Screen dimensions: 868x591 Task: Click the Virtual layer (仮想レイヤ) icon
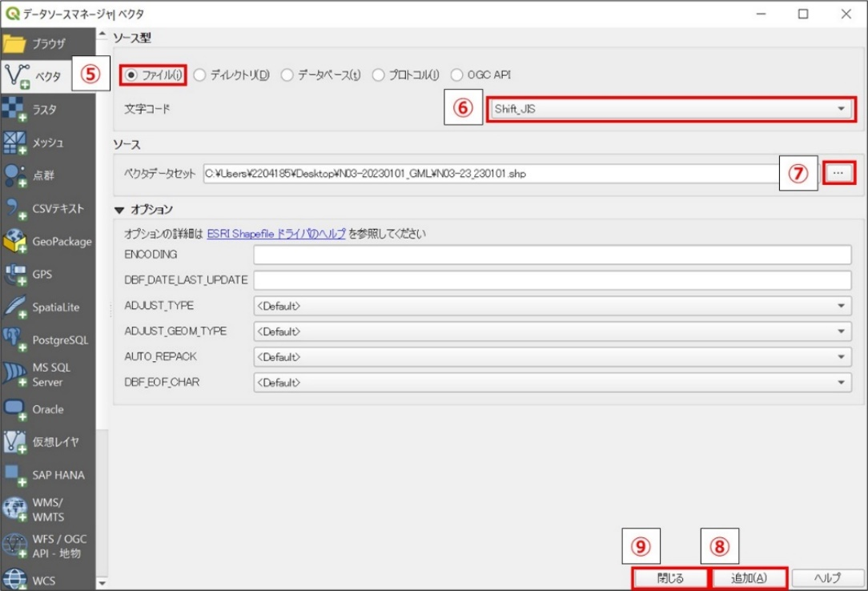pyautogui.click(x=14, y=442)
